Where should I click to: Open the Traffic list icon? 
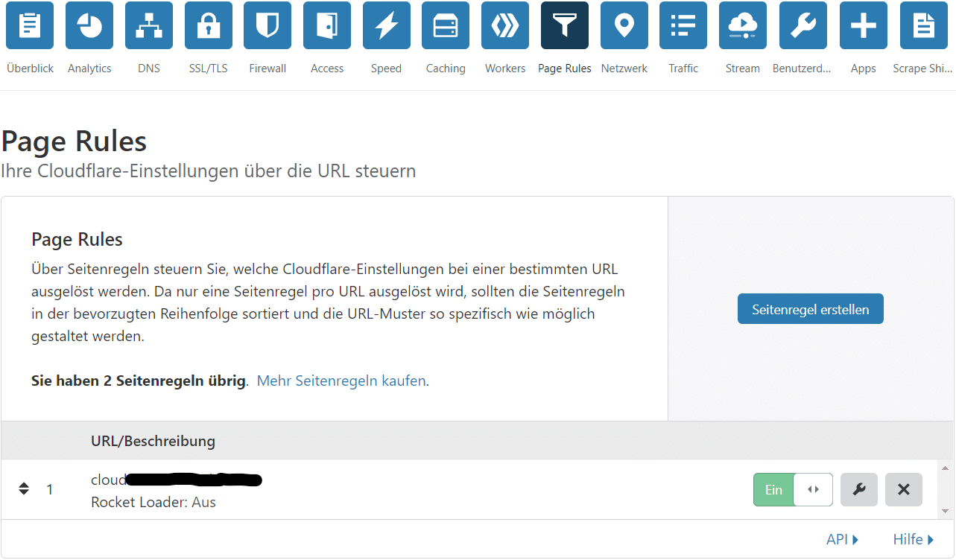pyautogui.click(x=683, y=25)
